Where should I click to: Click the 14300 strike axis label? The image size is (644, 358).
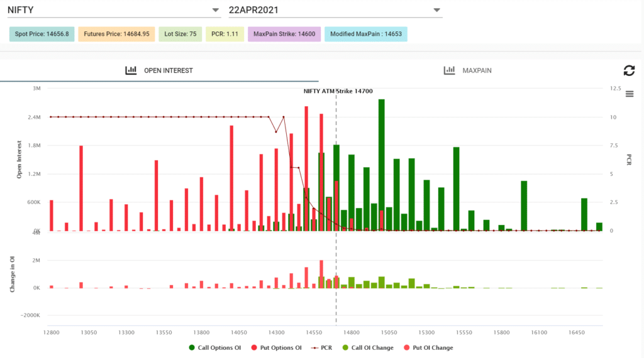click(x=277, y=333)
